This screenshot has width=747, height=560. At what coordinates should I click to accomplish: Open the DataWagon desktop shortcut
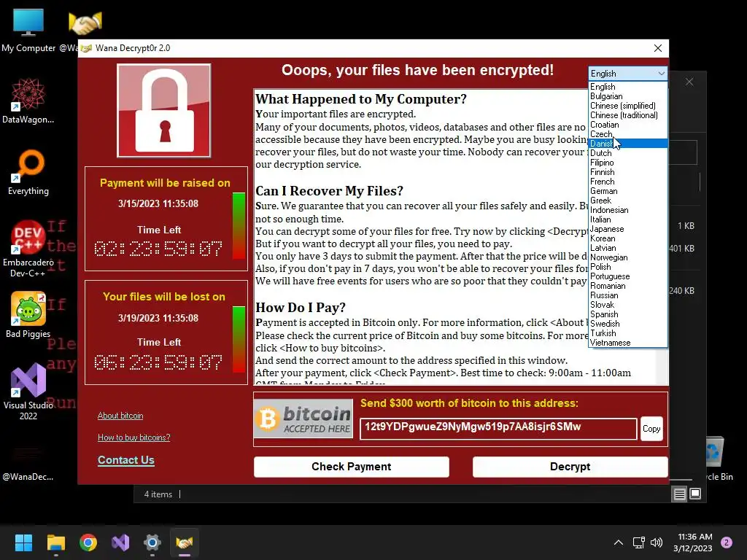point(28,101)
